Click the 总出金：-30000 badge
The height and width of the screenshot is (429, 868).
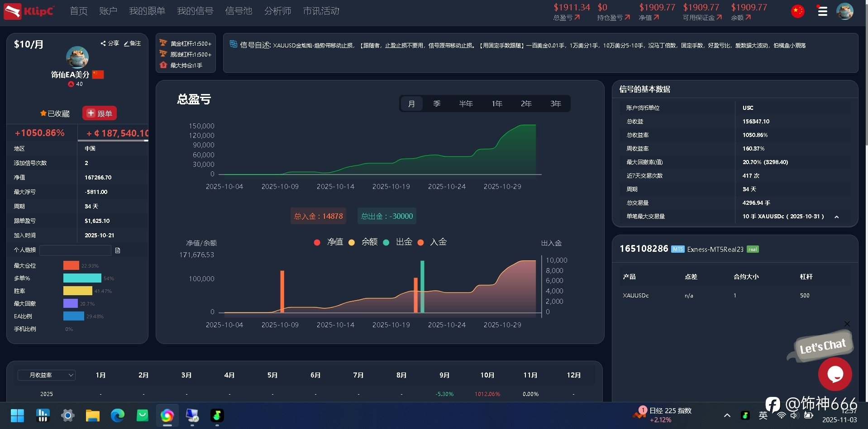coord(387,216)
